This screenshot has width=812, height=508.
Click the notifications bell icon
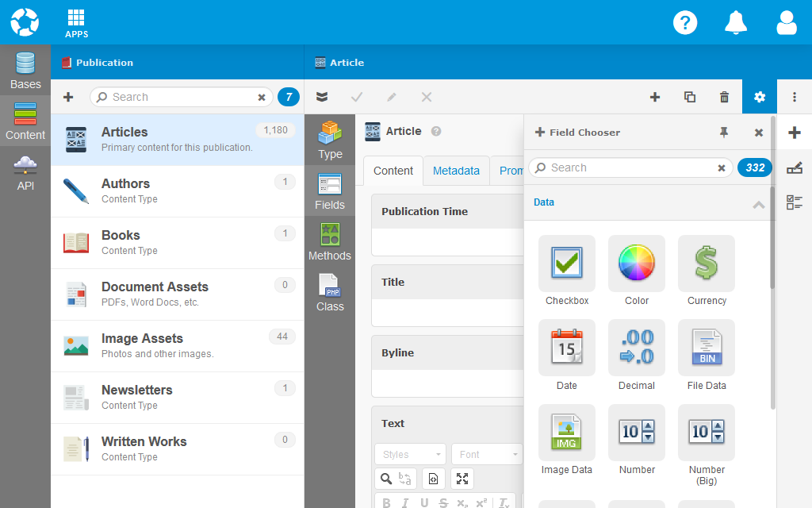pos(736,22)
